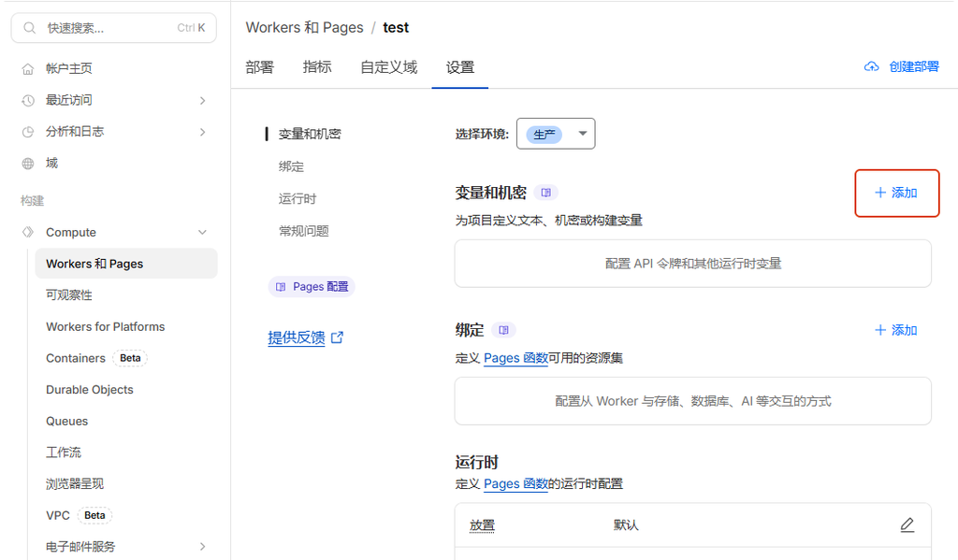Image resolution: width=958 pixels, height=560 pixels.
Task: Click 添加 label for 变量和机密
Action: [x=905, y=193]
